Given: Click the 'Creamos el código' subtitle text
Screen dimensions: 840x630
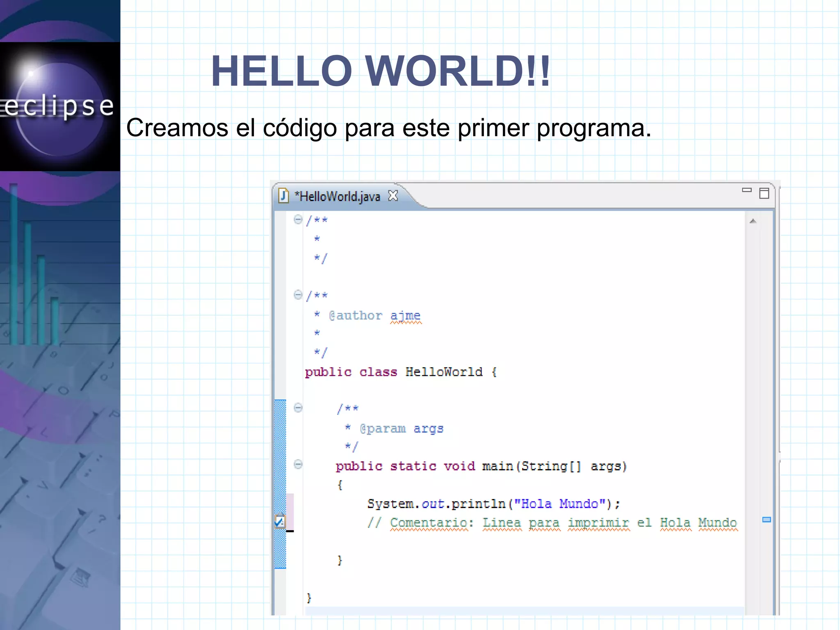Looking at the screenshot, I should [388, 128].
